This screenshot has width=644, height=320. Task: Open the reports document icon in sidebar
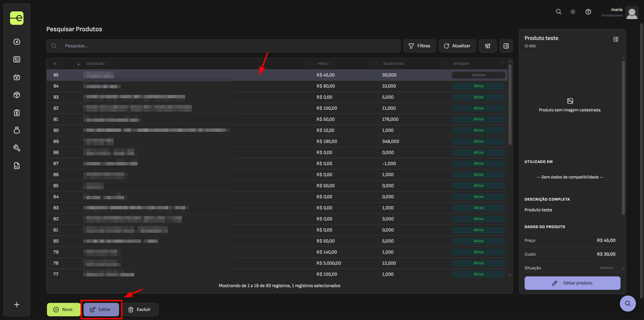point(17,166)
